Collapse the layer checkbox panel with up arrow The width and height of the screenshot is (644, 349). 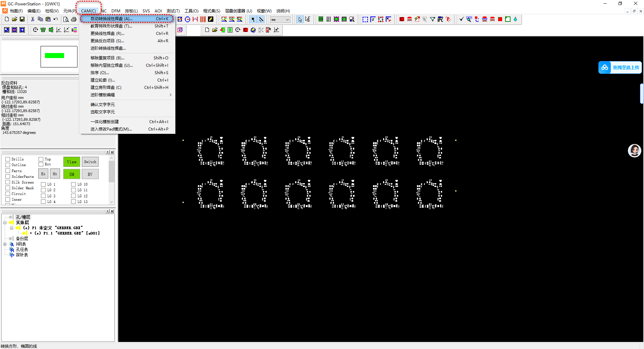pyautogui.click(x=108, y=152)
